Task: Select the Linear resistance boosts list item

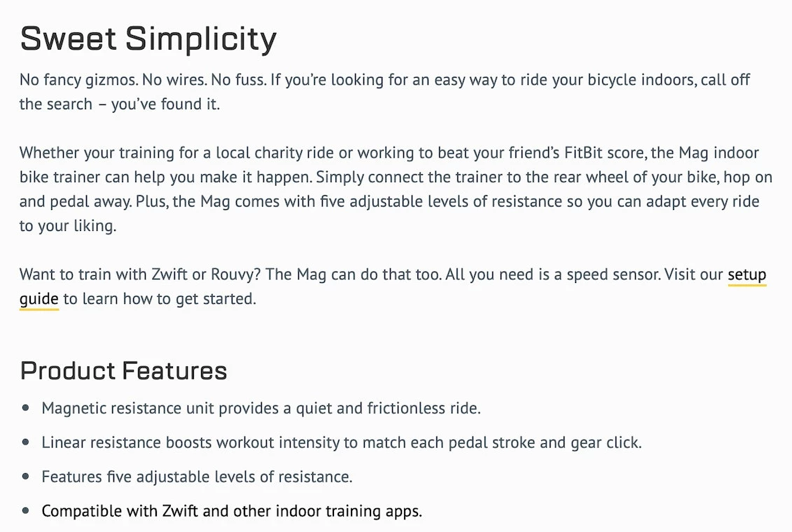Action: pos(341,442)
